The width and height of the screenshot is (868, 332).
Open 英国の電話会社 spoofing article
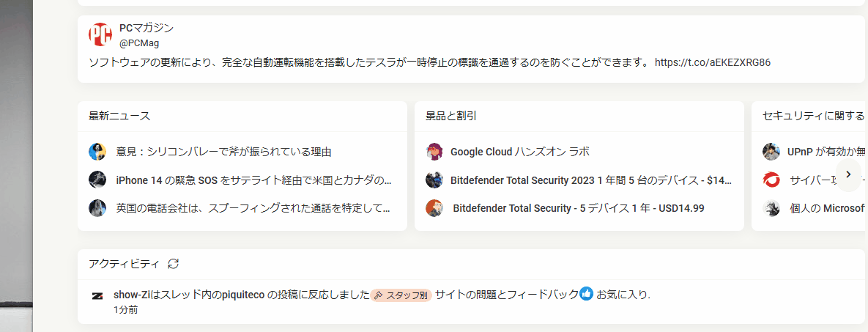point(253,208)
